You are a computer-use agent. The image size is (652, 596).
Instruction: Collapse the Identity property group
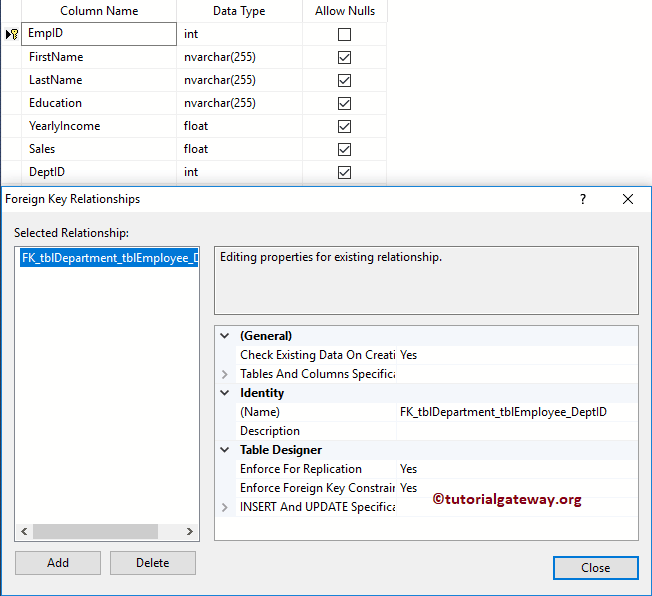tap(225, 393)
